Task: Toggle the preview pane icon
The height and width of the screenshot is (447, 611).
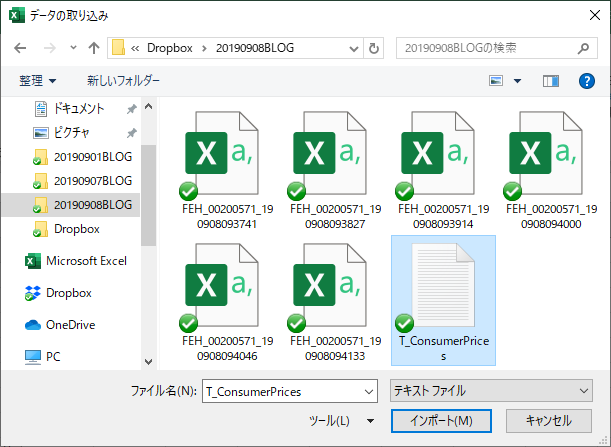Action: (551, 81)
